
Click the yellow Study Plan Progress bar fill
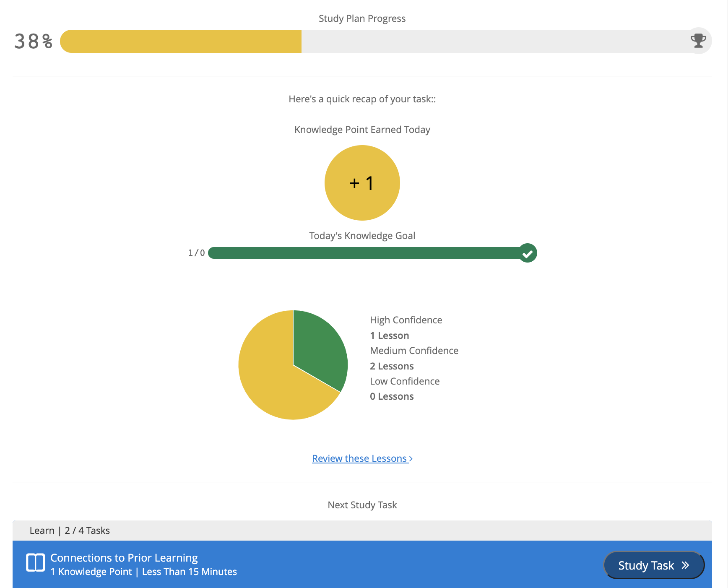tap(181, 41)
